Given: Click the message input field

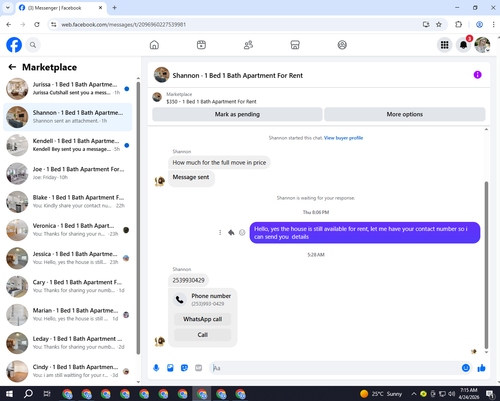Looking at the screenshot, I should pos(335,368).
